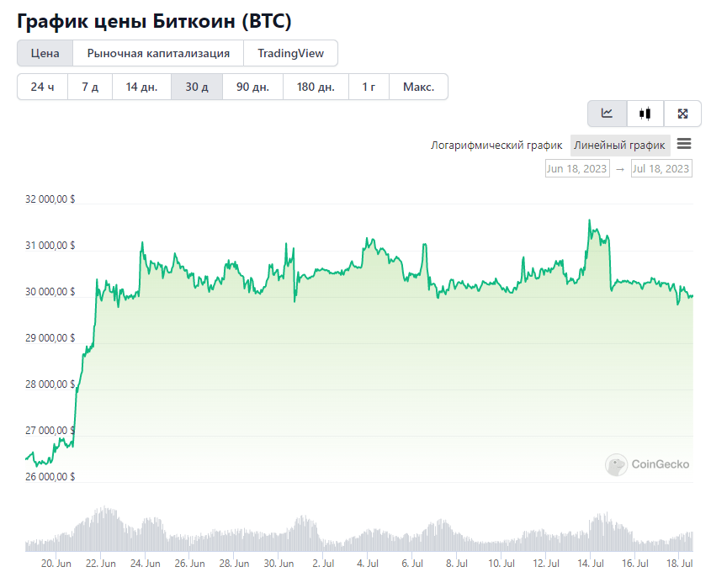Select the 90 дн. time range

coord(252,87)
